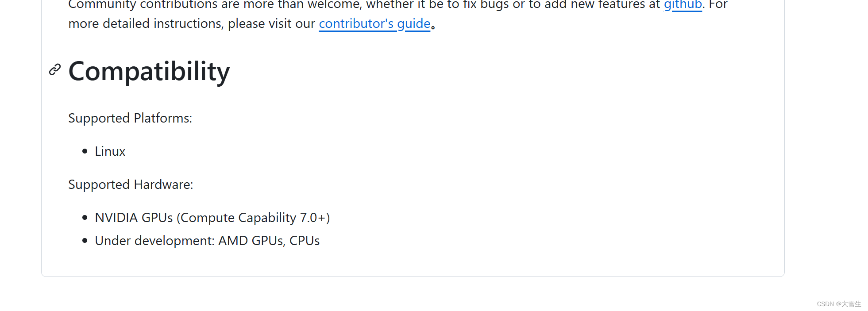Open the github link
The width and height of the screenshot is (868, 311).
(683, 5)
